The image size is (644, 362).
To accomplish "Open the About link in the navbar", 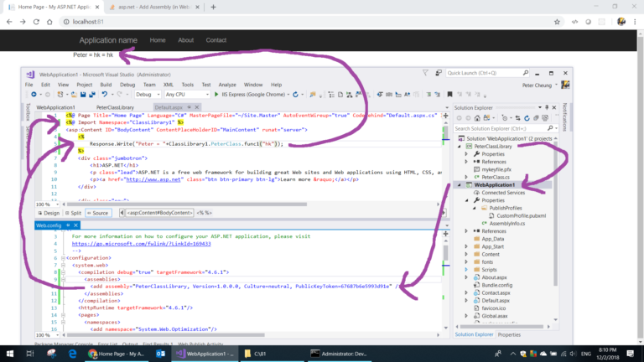I will pyautogui.click(x=185, y=40).
